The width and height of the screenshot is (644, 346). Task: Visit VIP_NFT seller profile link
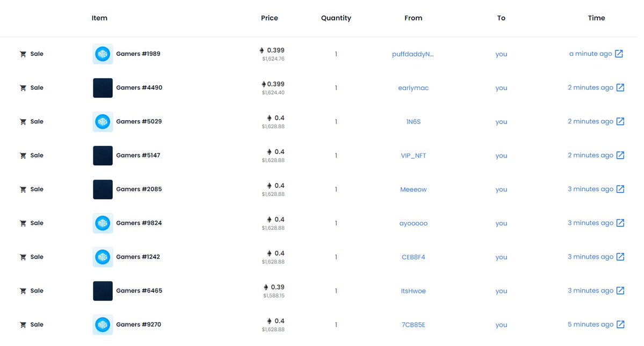[x=413, y=156]
